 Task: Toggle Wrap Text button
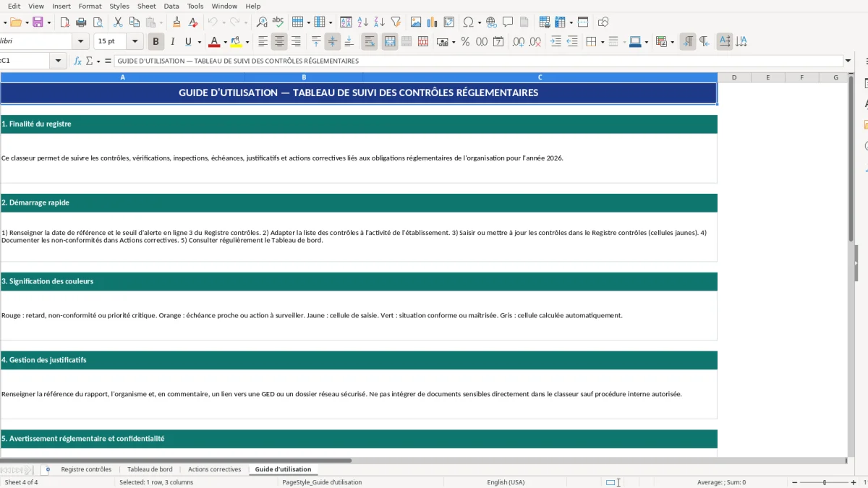click(x=370, y=42)
